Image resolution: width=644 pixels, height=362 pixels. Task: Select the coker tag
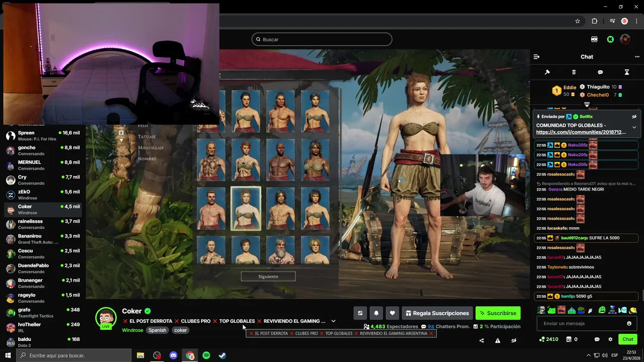click(x=181, y=330)
